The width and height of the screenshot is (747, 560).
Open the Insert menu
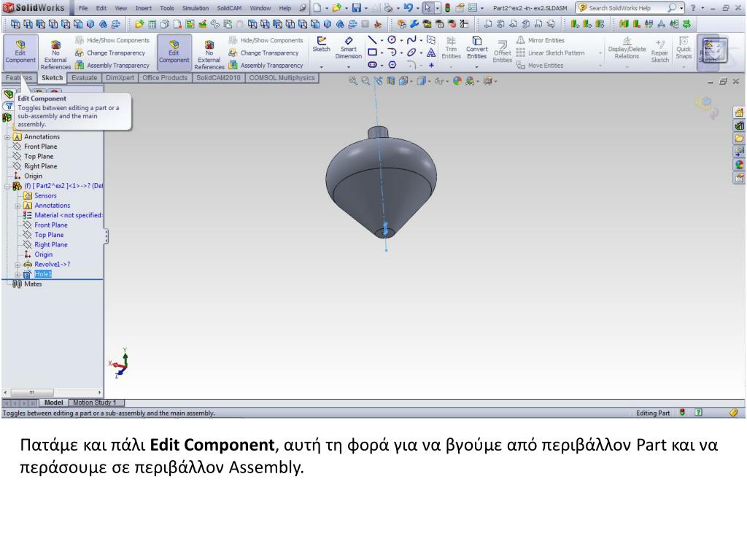tap(144, 8)
